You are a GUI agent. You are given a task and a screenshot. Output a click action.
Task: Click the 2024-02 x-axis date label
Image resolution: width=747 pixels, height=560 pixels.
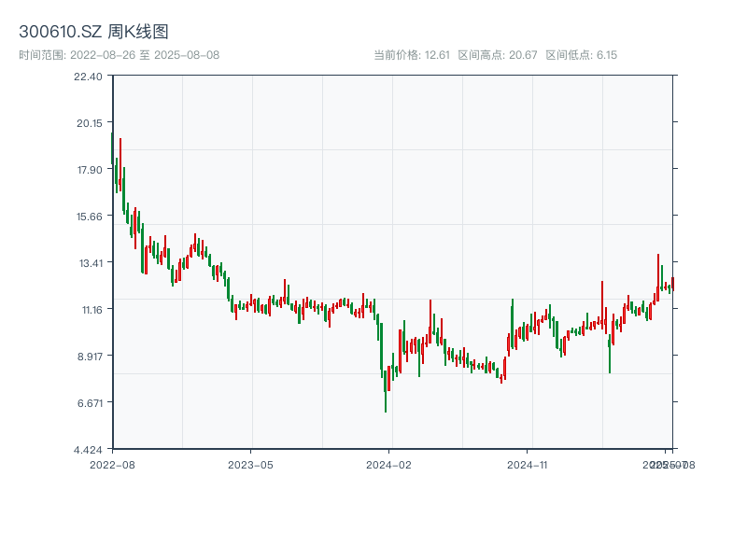(389, 464)
